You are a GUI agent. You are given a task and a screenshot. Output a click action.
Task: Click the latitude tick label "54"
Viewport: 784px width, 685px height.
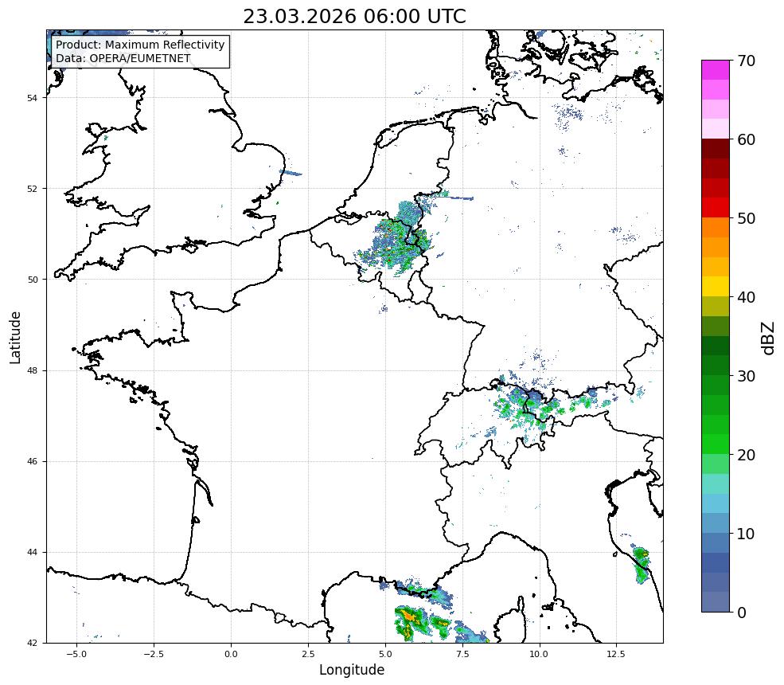32,98
